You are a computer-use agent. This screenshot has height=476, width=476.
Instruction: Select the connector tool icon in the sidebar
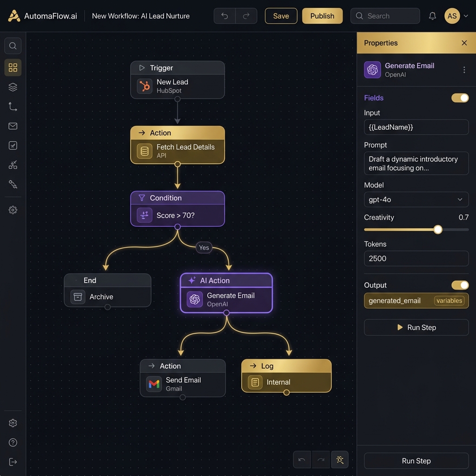(13, 106)
